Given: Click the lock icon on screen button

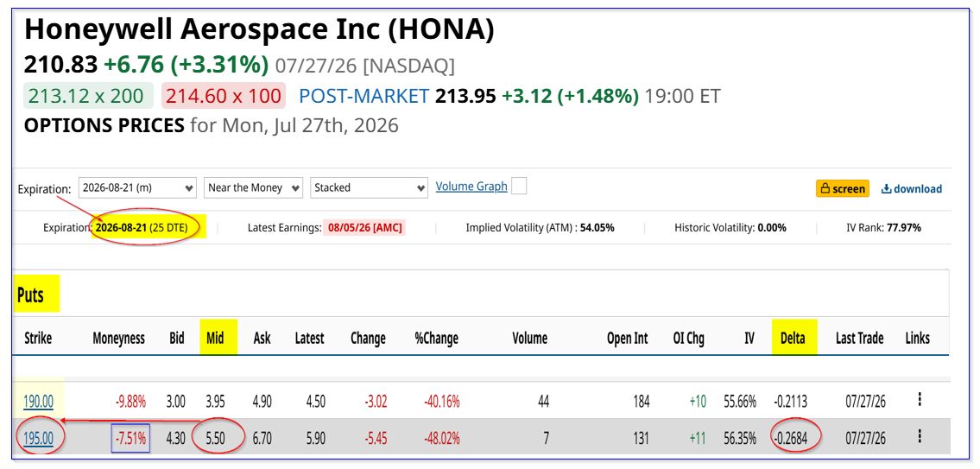Looking at the screenshot, I should pos(825,189).
